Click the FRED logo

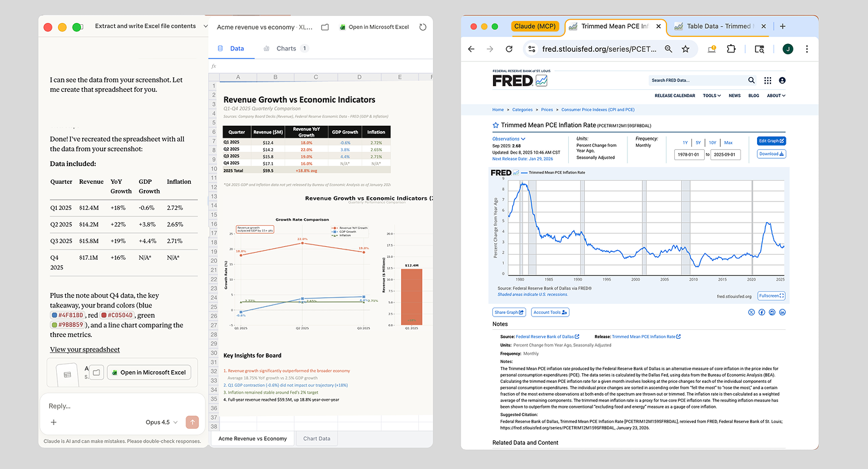point(520,80)
